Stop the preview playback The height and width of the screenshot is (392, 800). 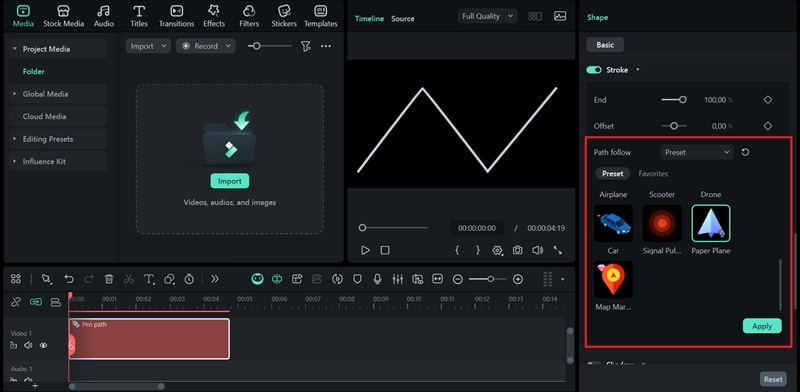click(x=385, y=250)
